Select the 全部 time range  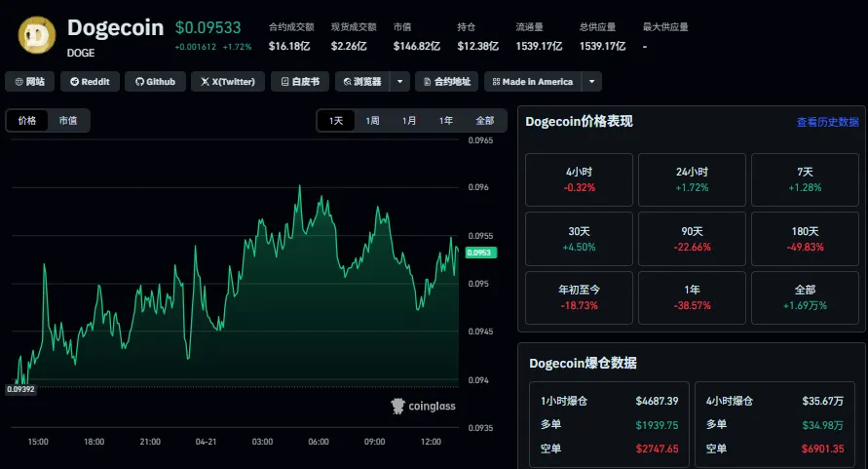[485, 120]
